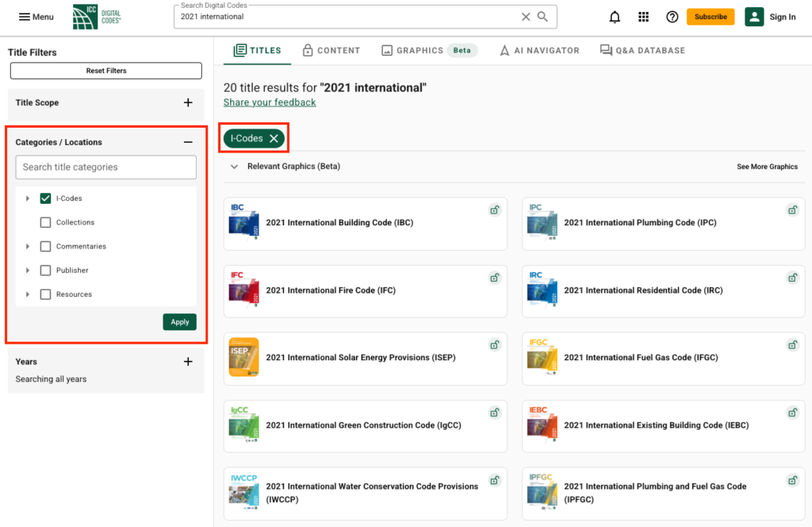Screen dimensions: 812x527
Task: Open the Q&A Database tab
Action: pyautogui.click(x=642, y=50)
